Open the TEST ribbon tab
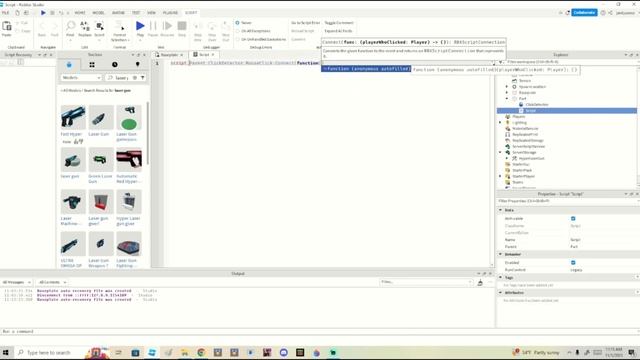Image resolution: width=640 pixels, height=360 pixels. tap(136, 13)
